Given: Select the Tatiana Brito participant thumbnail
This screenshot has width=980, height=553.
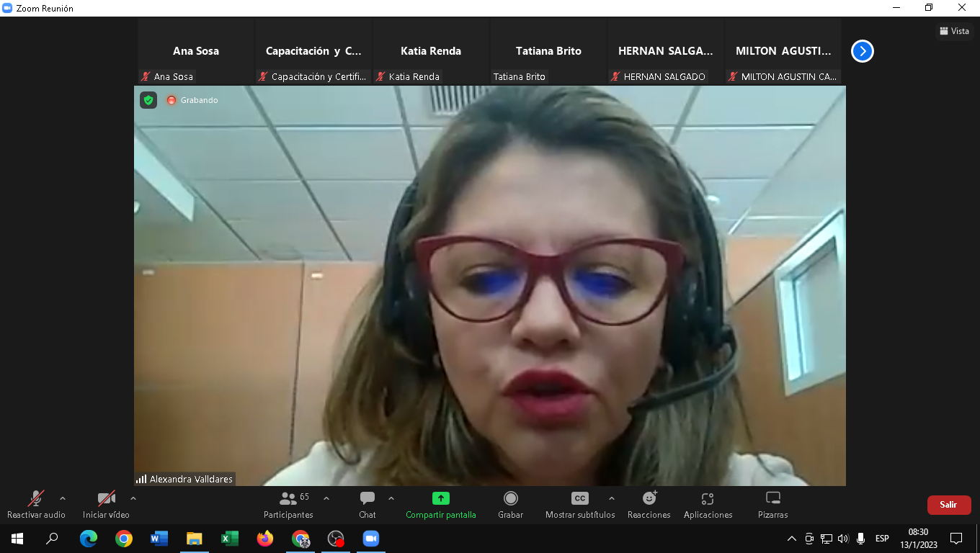Looking at the screenshot, I should pos(548,52).
